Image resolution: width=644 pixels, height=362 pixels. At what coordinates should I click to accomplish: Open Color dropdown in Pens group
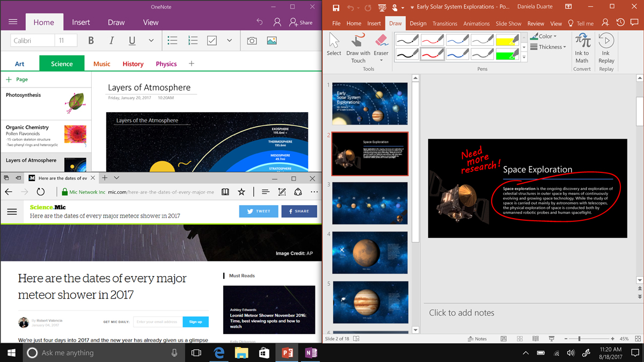tap(544, 36)
